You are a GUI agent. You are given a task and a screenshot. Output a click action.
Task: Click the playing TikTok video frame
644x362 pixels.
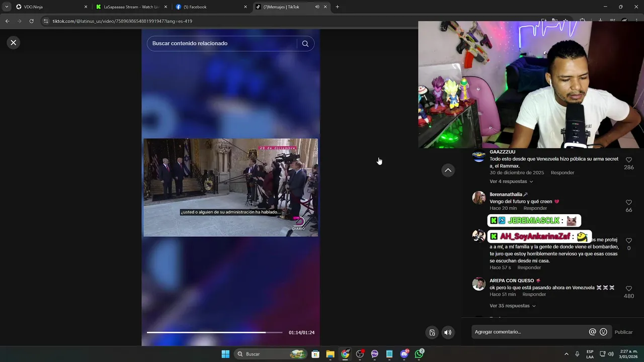click(230, 188)
